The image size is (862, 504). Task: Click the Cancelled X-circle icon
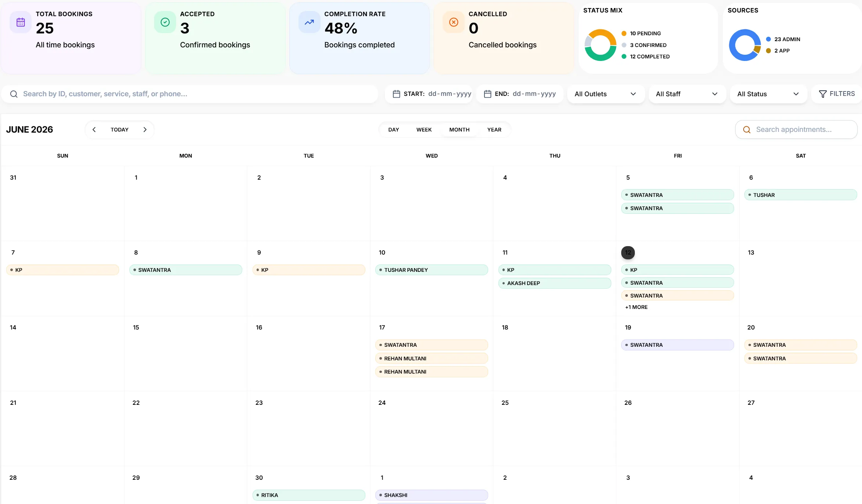click(454, 22)
